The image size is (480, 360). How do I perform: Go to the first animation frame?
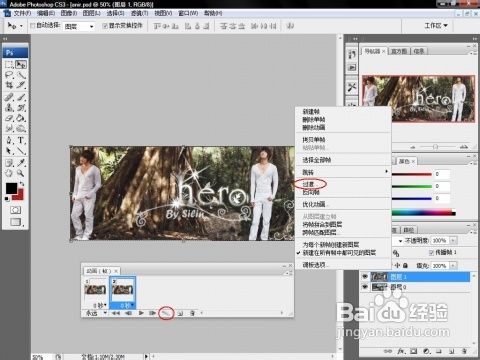click(116, 313)
